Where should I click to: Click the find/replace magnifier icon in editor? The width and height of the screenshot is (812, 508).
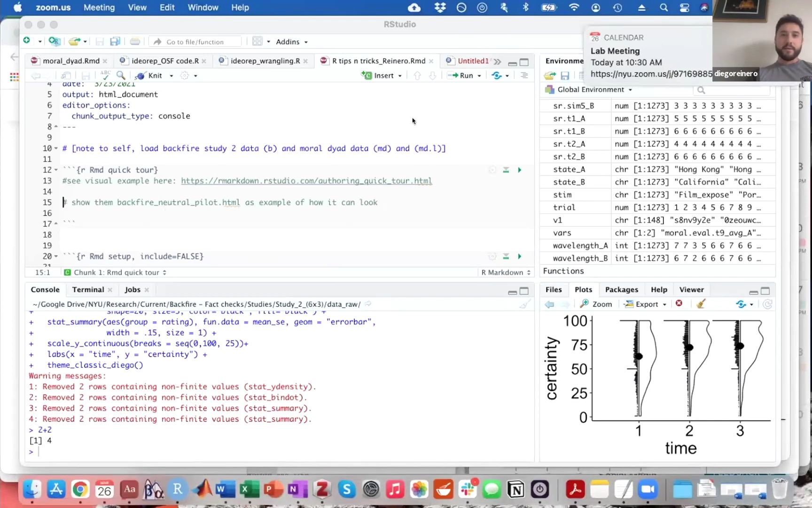click(121, 75)
